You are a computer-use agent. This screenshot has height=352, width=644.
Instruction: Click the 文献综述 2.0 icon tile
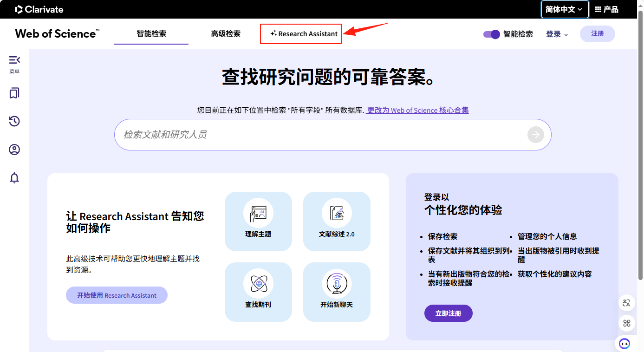pos(337,221)
